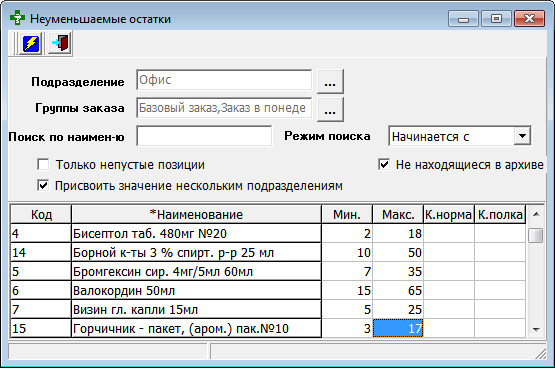Uncheck Присвоить значение нескольким подразделениям
This screenshot has height=368, width=555.
pos(43,185)
